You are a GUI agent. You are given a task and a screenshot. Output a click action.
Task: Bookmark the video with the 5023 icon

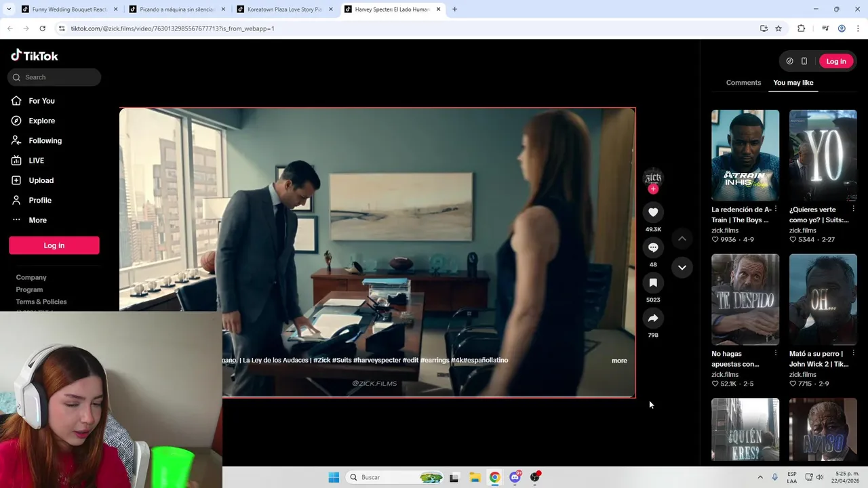[x=653, y=283]
